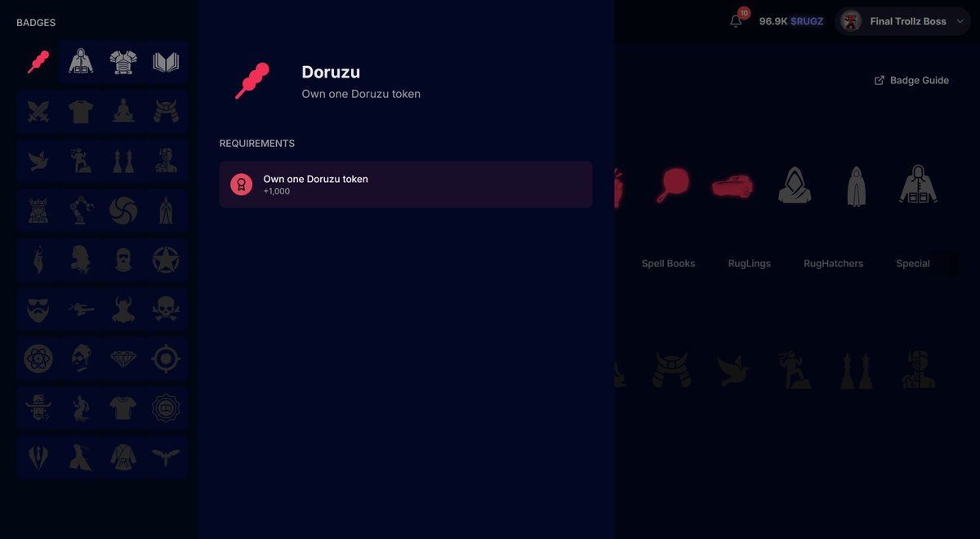Click the hooded cloak badge in background
Viewport: 980px width, 539px height.
(x=855, y=185)
